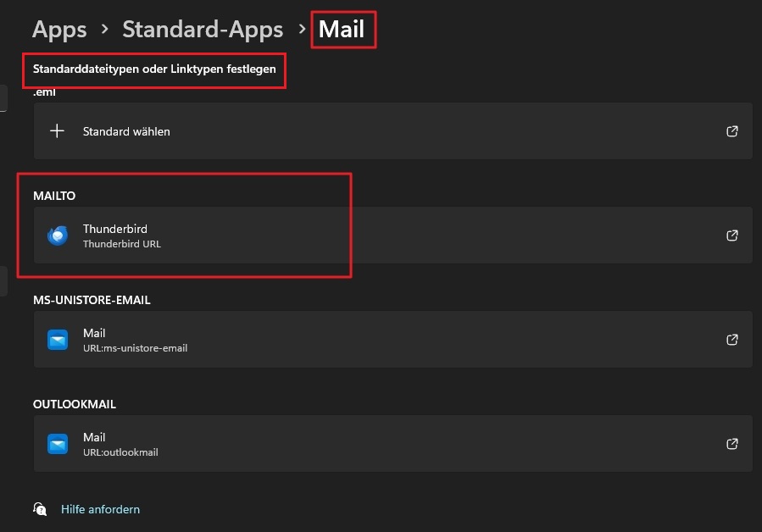The width and height of the screenshot is (762, 532).
Task: Open external link icon in outlookmail row
Action: [731, 444]
